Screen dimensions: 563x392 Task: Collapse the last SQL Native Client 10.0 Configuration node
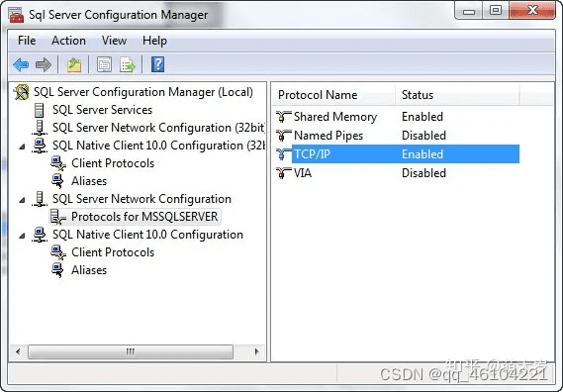click(22, 236)
